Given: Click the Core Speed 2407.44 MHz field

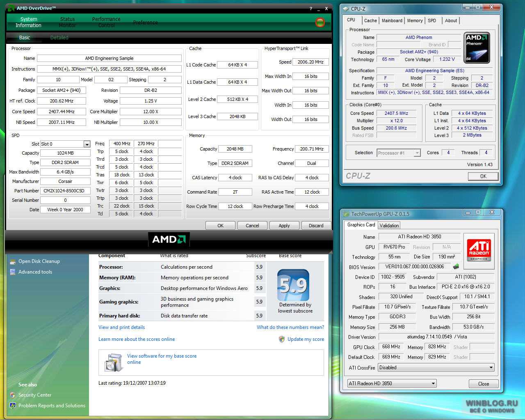Looking at the screenshot, I should 62,112.
